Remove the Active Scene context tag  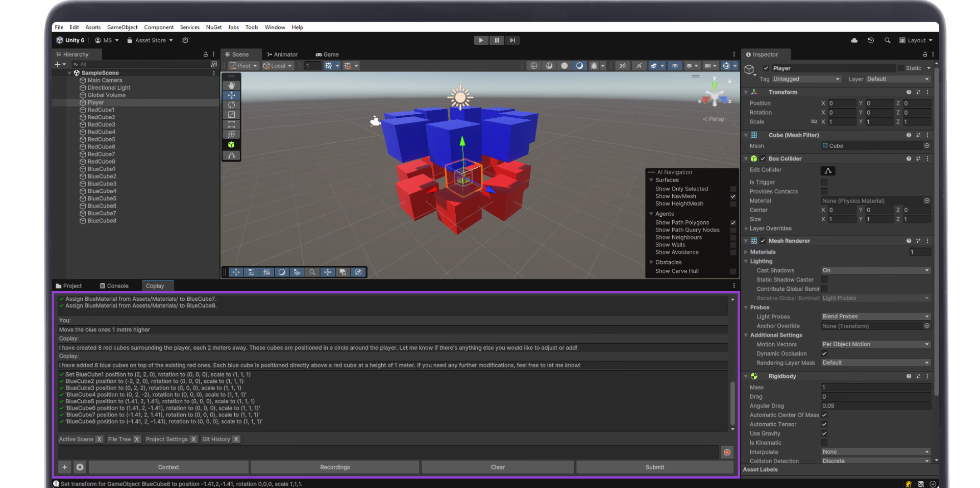pos(99,440)
